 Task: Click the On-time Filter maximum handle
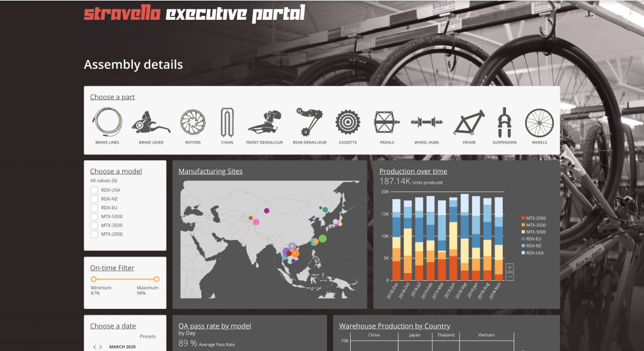(x=157, y=280)
